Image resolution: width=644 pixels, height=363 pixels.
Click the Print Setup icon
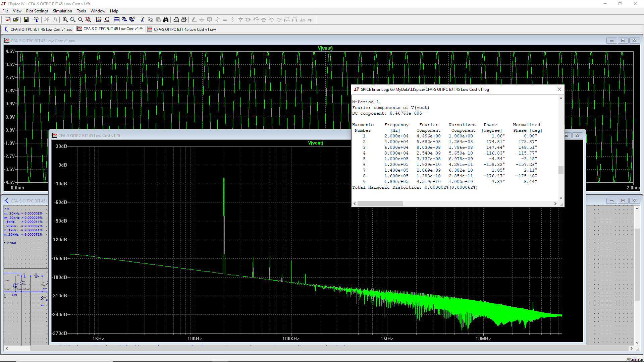click(x=176, y=20)
